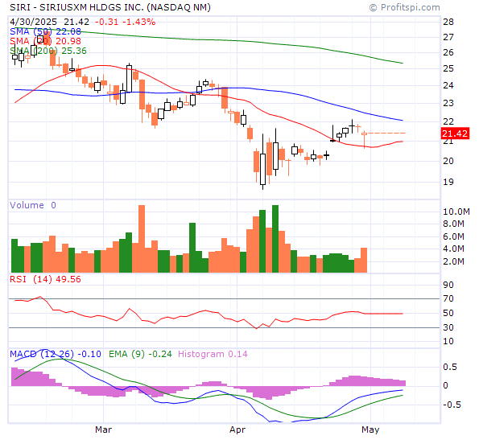
Task: Click the RSI (14) 49.56 label
Action: point(45,279)
